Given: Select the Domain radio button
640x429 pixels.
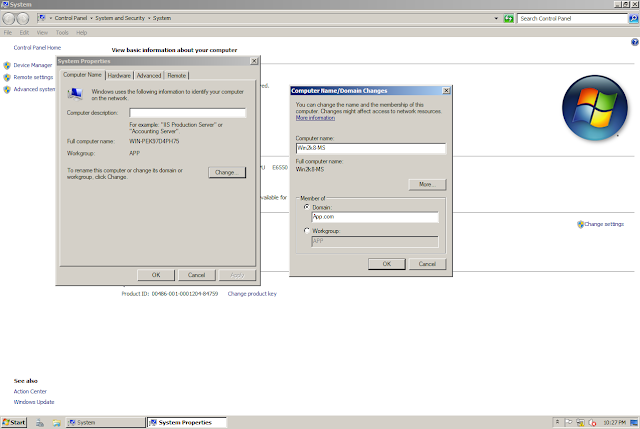Looking at the screenshot, I should (307, 207).
